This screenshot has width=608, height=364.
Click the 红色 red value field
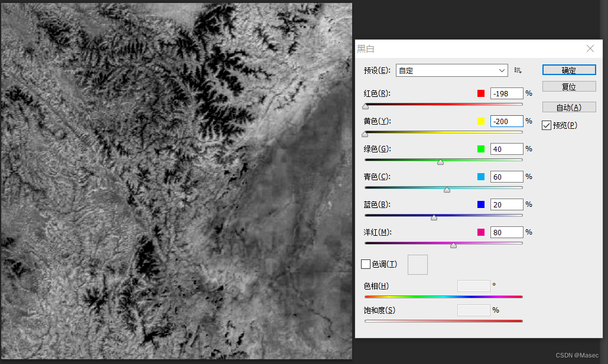(x=506, y=93)
